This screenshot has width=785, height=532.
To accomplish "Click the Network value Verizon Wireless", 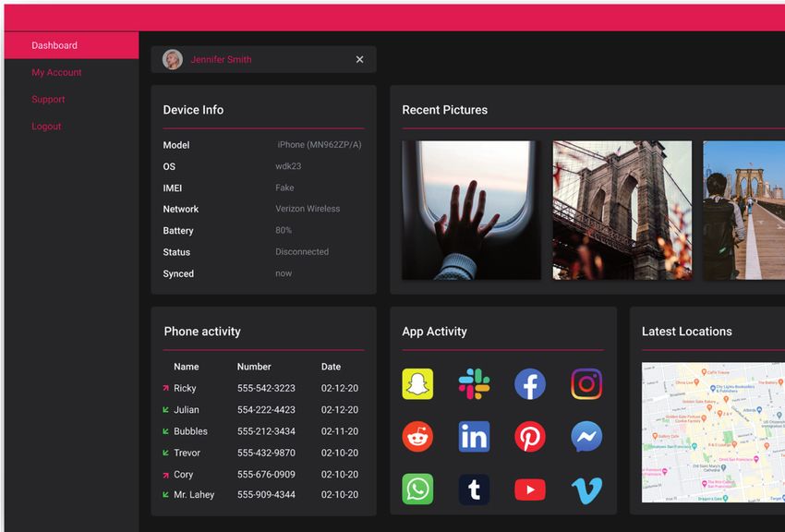I will (x=308, y=209).
